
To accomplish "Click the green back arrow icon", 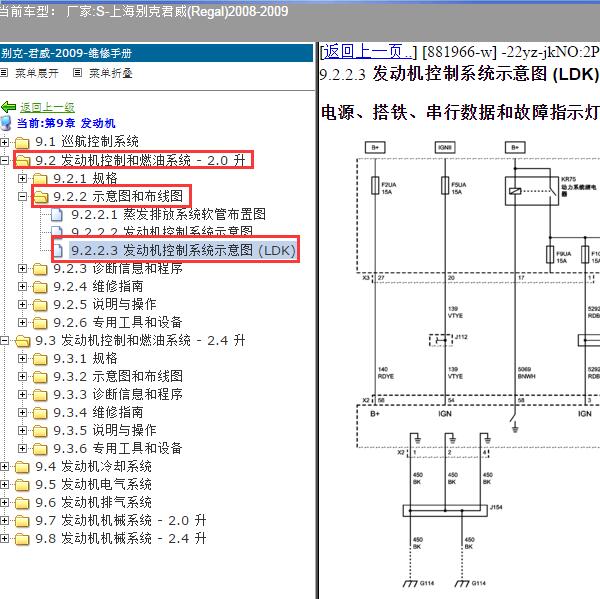I will tap(8, 107).
